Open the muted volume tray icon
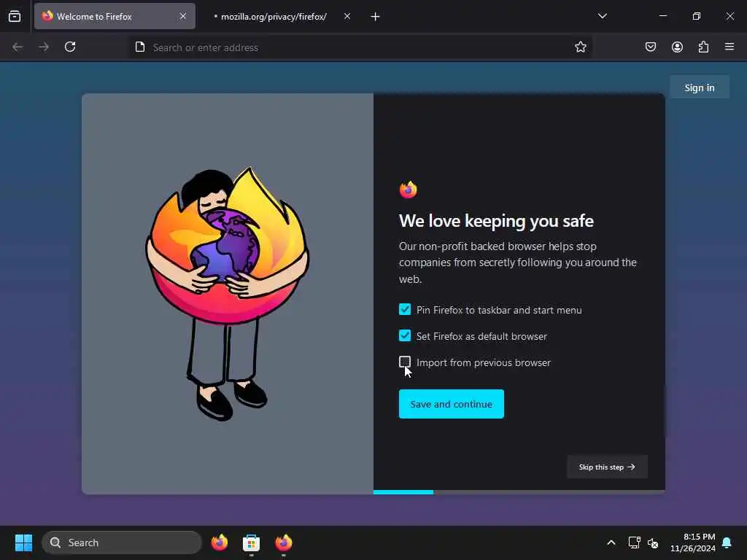 653,542
